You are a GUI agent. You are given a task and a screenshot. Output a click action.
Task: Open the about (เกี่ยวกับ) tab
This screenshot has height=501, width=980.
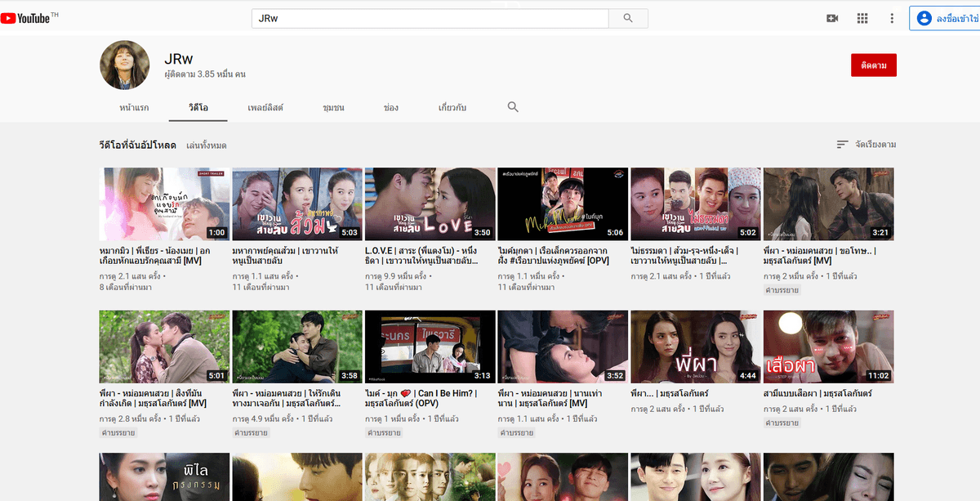(x=452, y=108)
